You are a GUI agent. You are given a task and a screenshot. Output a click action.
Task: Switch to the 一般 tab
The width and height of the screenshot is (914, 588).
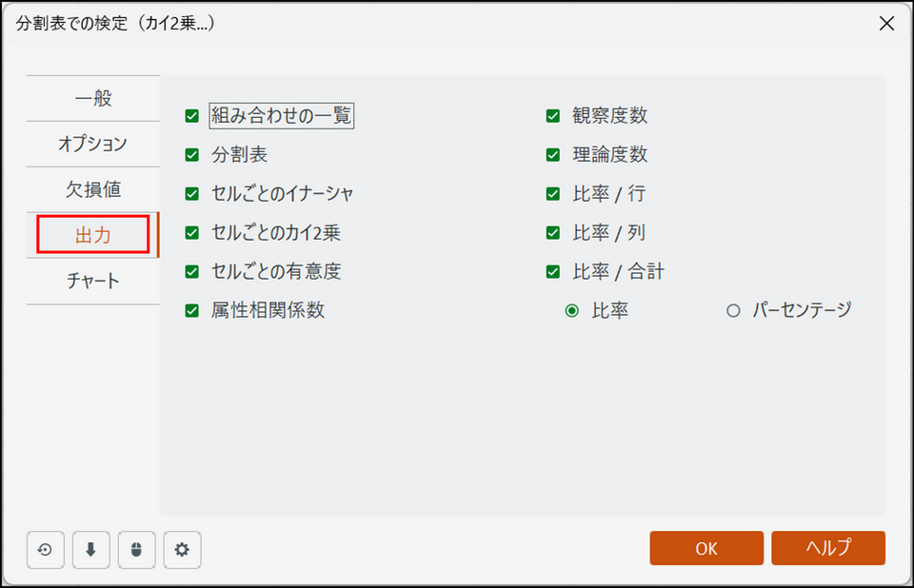[93, 98]
